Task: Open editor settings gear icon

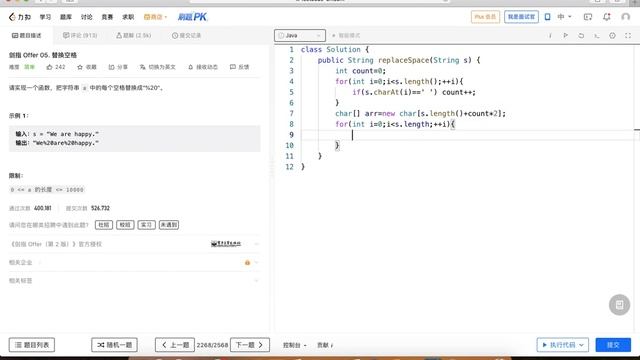Action: (x=612, y=36)
